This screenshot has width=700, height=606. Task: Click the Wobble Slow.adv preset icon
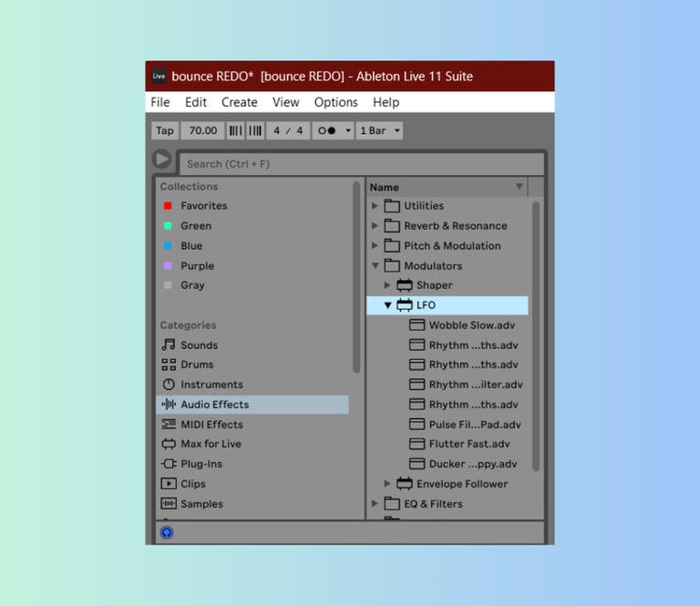[417, 324]
